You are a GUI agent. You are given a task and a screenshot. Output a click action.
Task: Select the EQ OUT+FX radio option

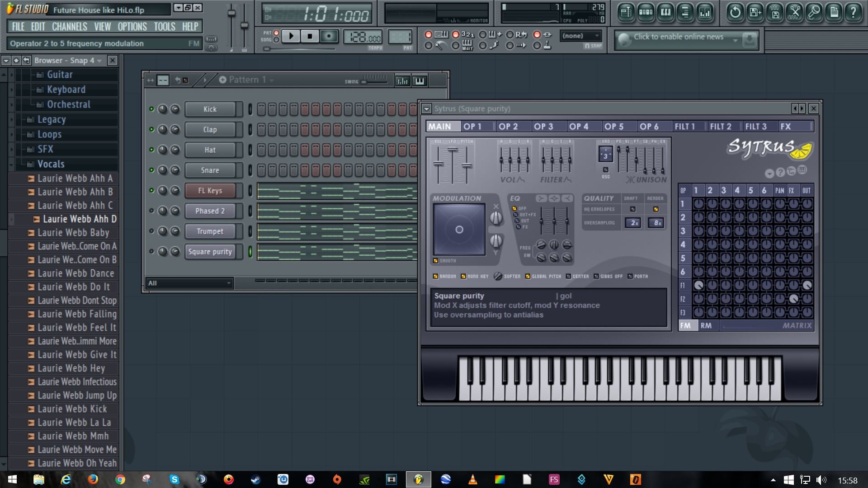(517, 215)
